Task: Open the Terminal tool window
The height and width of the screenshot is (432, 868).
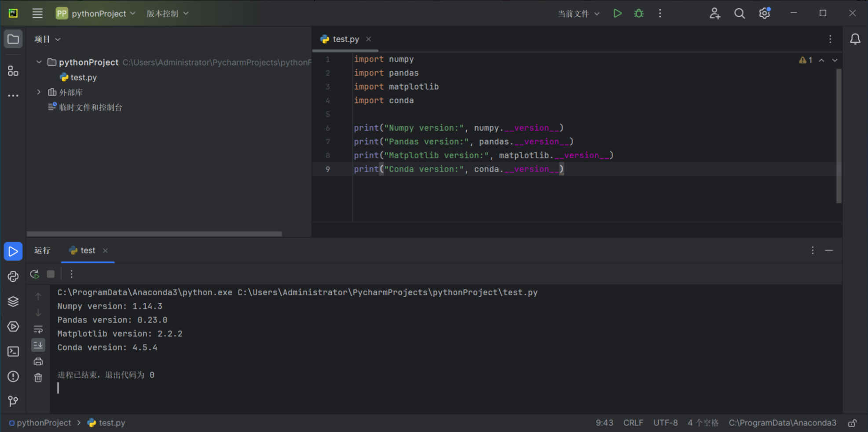Action: tap(13, 352)
